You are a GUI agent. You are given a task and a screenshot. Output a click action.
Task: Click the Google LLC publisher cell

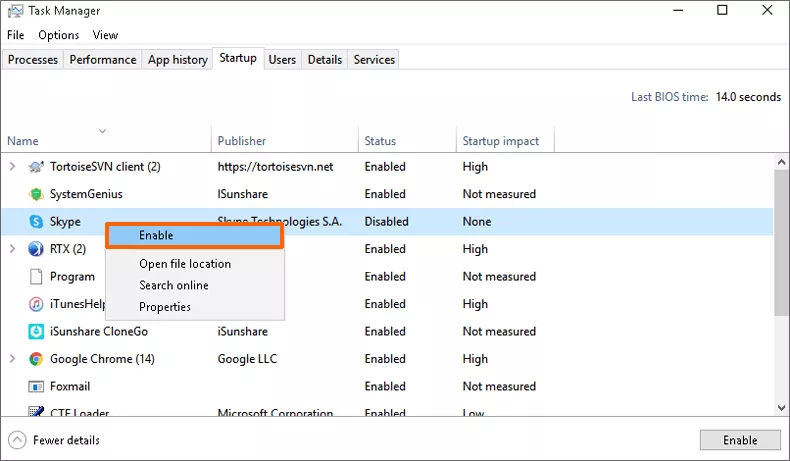[247, 359]
